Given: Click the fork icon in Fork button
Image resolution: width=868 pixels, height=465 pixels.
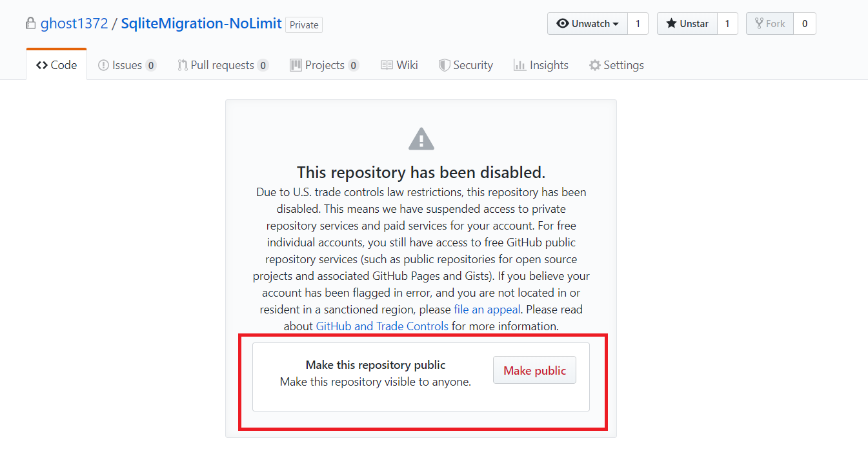Looking at the screenshot, I should point(759,24).
